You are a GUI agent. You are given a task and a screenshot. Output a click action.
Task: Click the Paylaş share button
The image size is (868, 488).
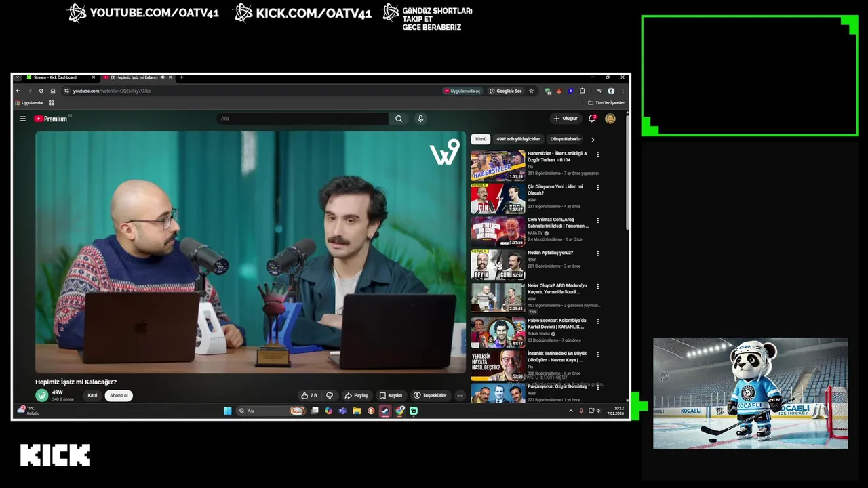pos(356,395)
